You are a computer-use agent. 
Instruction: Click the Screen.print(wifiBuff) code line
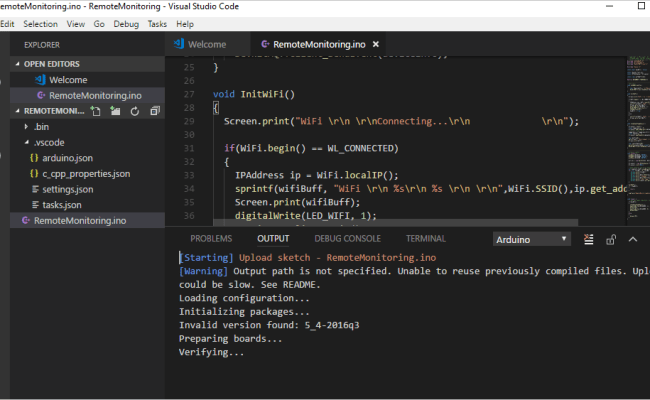298,202
